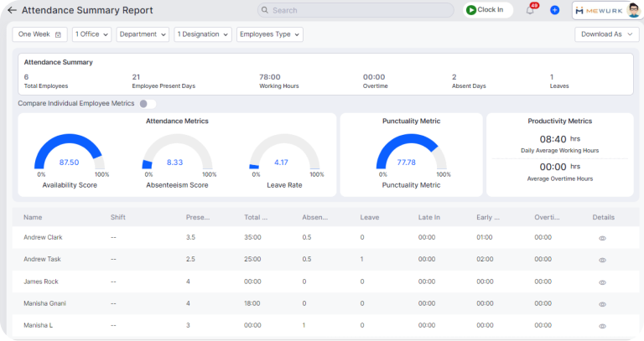This screenshot has height=341, width=644.
Task: Sort by the Name column header
Action: coord(33,217)
